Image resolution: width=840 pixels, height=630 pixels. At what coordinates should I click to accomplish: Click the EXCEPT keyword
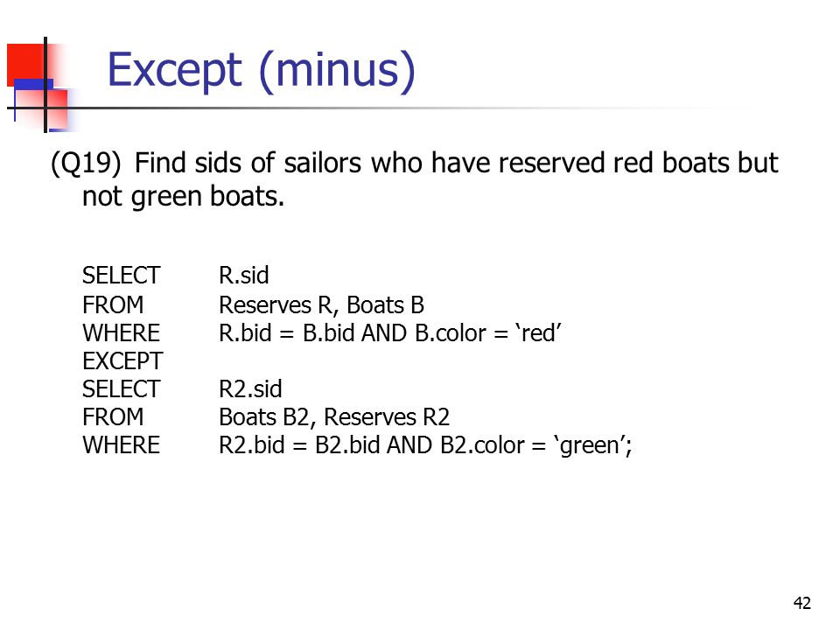122,361
